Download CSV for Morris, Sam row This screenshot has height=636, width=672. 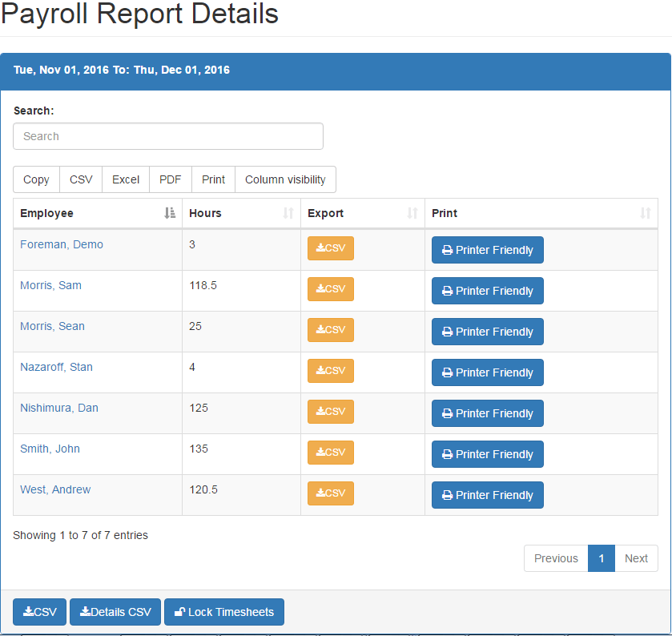tap(330, 289)
